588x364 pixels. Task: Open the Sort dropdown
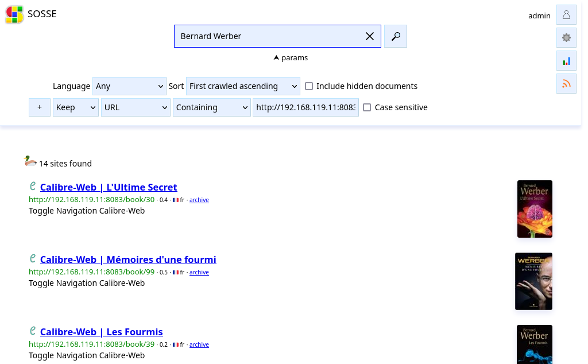[x=243, y=86]
